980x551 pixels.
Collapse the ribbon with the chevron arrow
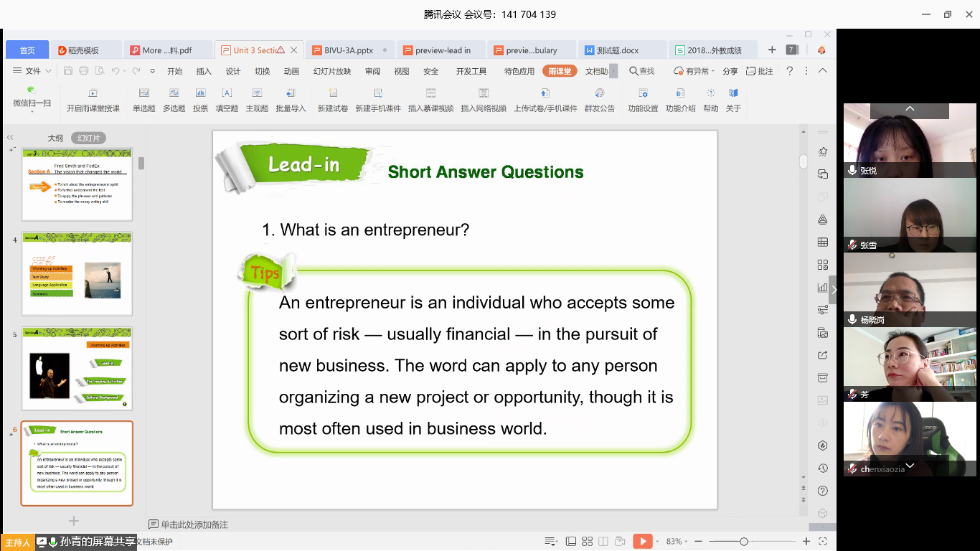pyautogui.click(x=823, y=71)
